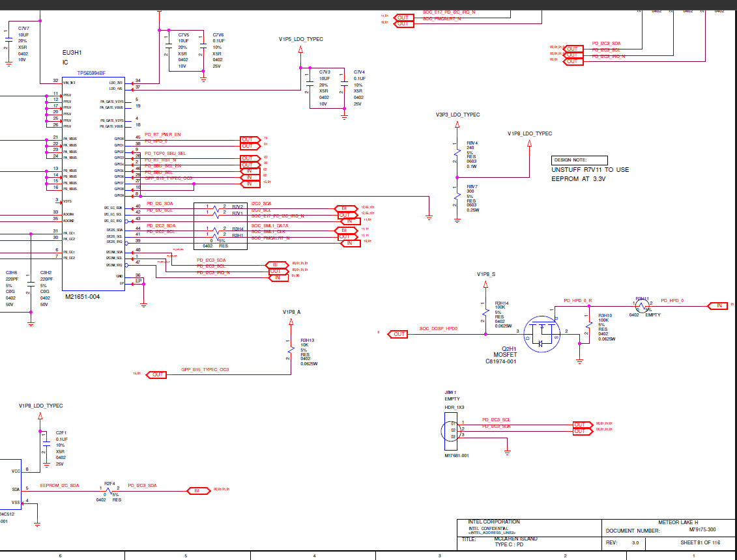Click the OUT port for SOC_DDSP_HPD0
Screen dimensions: 737x560
point(397,335)
